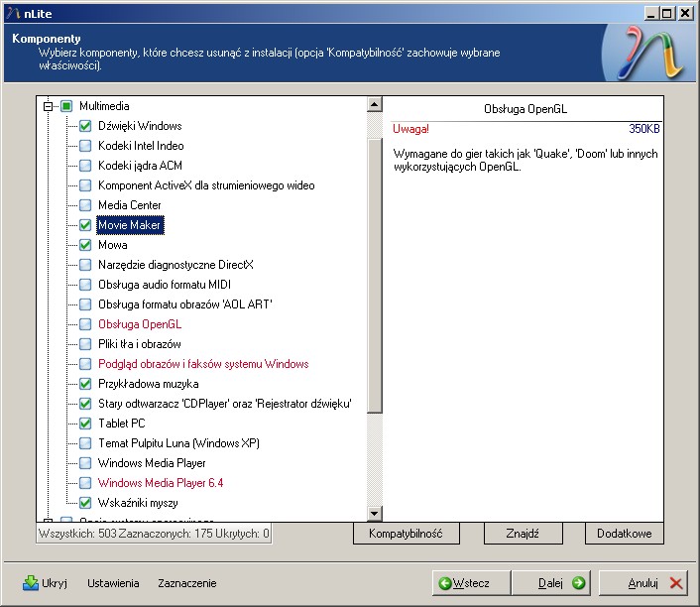Tick the Narzędzie diagnostyczne DirectX checkbox
The width and height of the screenshot is (700, 607).
(x=85, y=265)
